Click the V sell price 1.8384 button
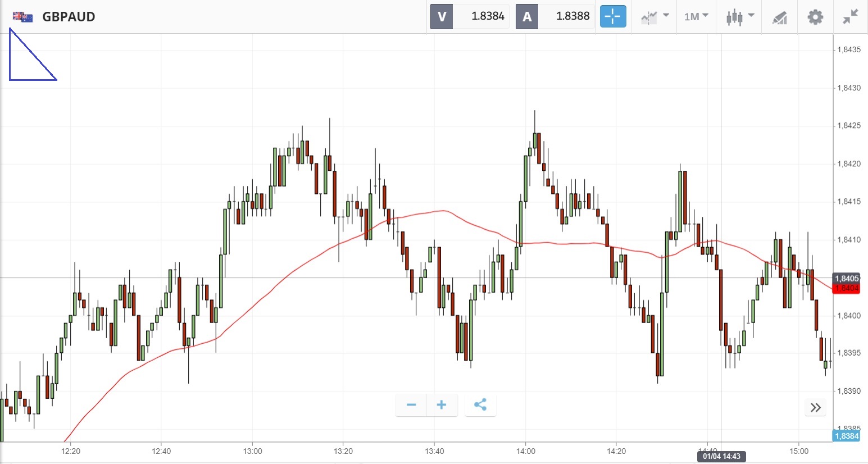The height and width of the screenshot is (464, 868). point(470,17)
